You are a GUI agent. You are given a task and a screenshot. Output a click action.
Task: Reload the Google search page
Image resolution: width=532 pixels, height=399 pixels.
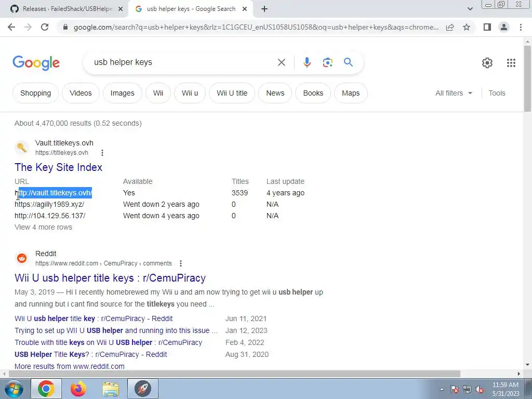(x=45, y=27)
